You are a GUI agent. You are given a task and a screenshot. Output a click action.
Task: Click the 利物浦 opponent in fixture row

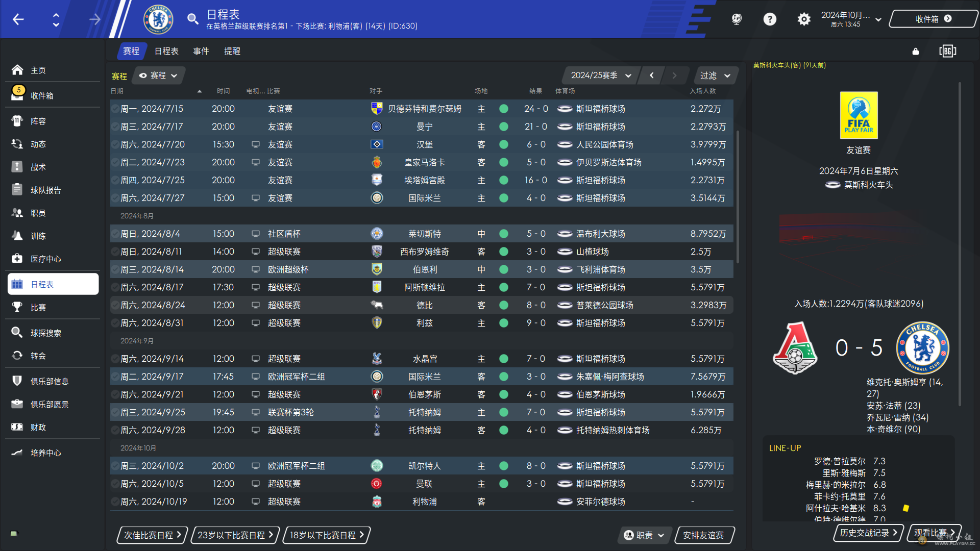pos(424,502)
